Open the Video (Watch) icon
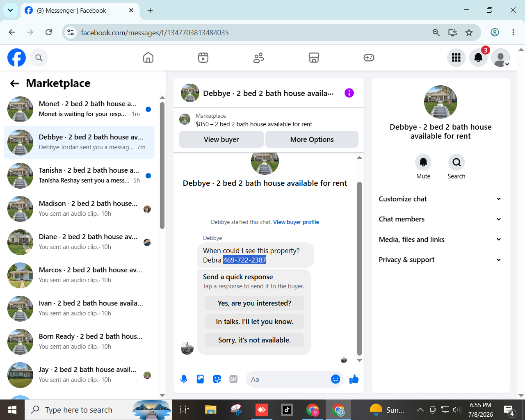This screenshot has width=525, height=420. [x=203, y=58]
